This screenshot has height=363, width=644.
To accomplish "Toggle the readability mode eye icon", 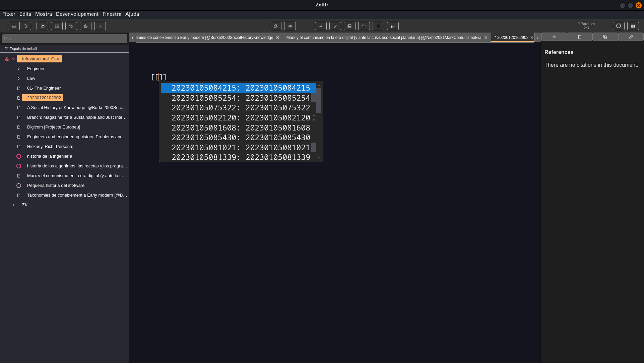I will (x=290, y=26).
